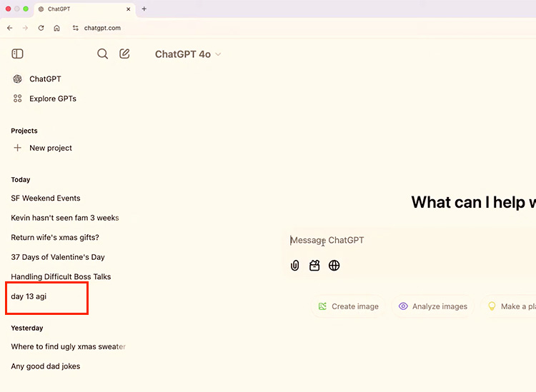Click the Make a plan suggestion button
This screenshot has width=536, height=392.
coord(509,306)
